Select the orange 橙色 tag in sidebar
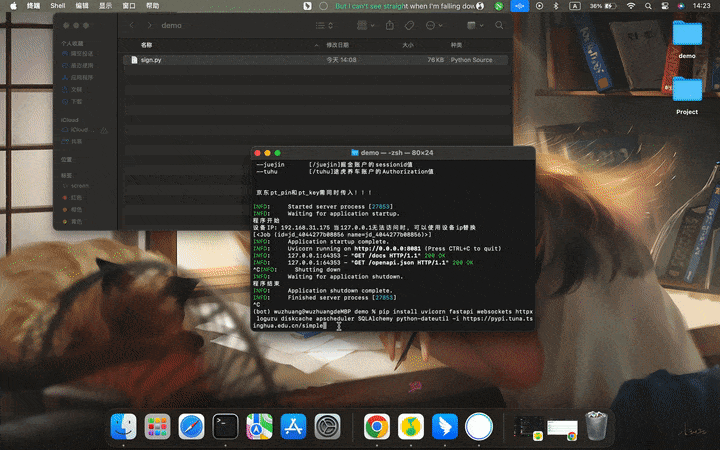 (x=72, y=209)
